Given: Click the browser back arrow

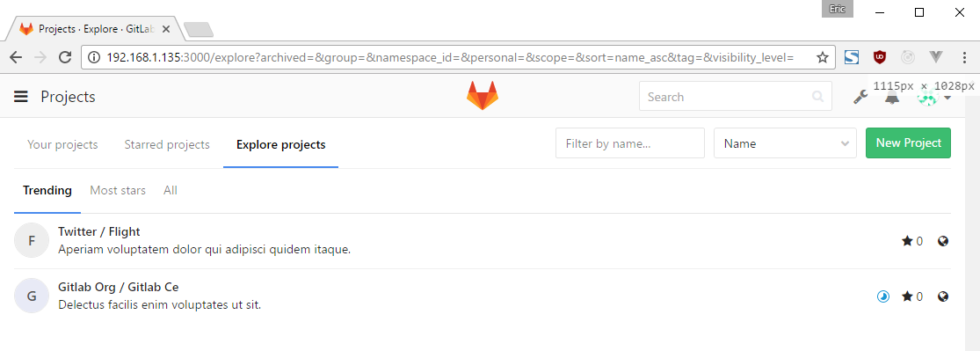Looking at the screenshot, I should pos(16,57).
